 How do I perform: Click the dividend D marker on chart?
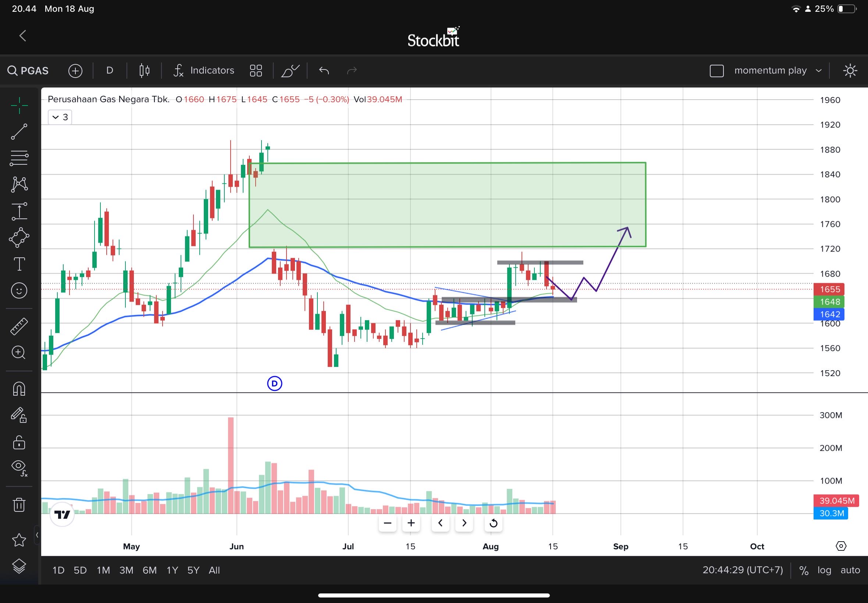pos(275,383)
